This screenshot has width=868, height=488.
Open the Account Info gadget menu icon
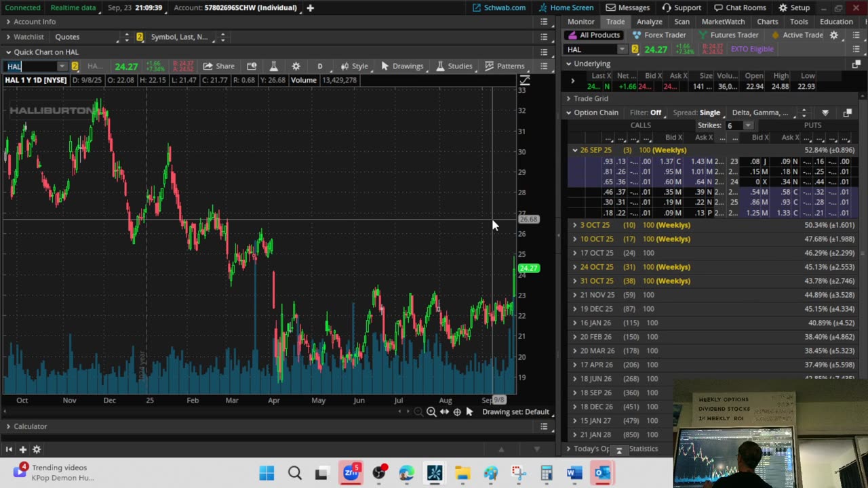point(544,22)
